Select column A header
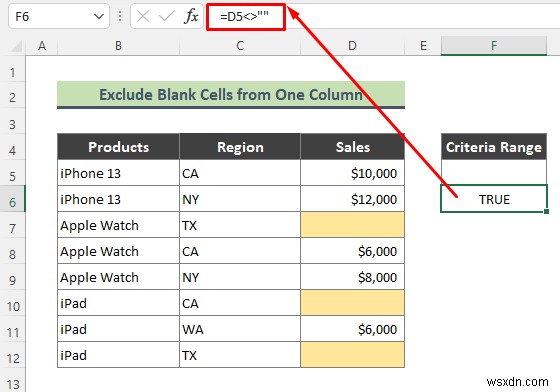The height and width of the screenshot is (392, 560). 42,46
